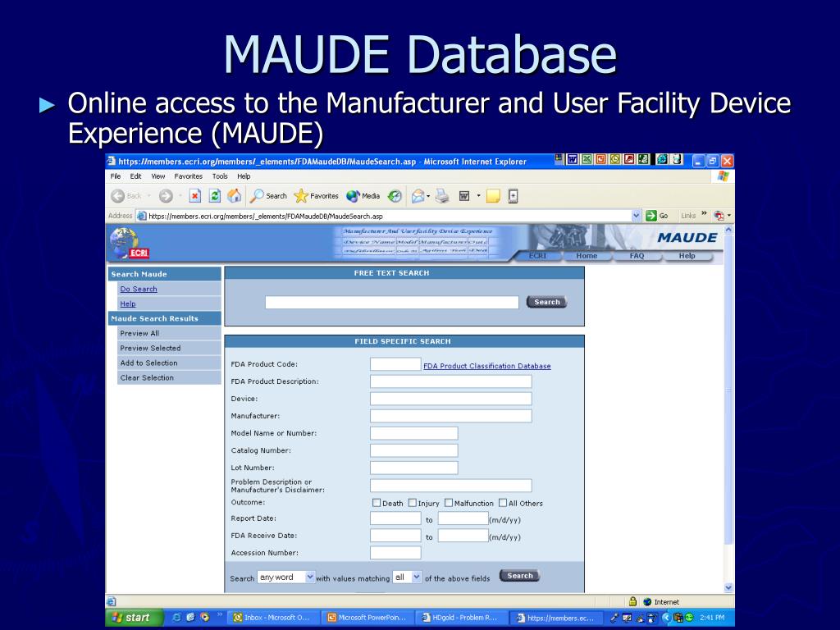Click the Manufacturer input field
The width and height of the screenshot is (840, 630).
pyautogui.click(x=451, y=416)
